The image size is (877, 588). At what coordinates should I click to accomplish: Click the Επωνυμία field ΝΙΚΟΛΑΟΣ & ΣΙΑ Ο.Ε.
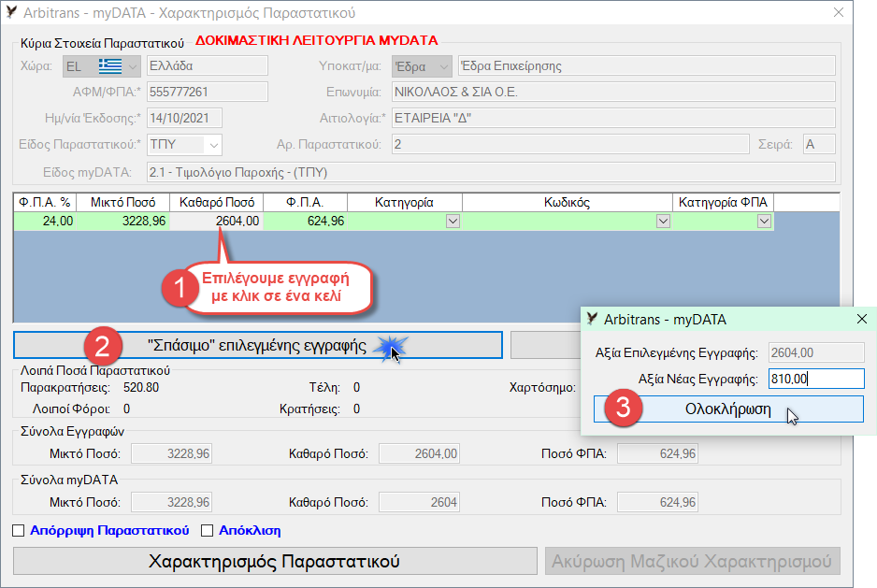tap(613, 92)
